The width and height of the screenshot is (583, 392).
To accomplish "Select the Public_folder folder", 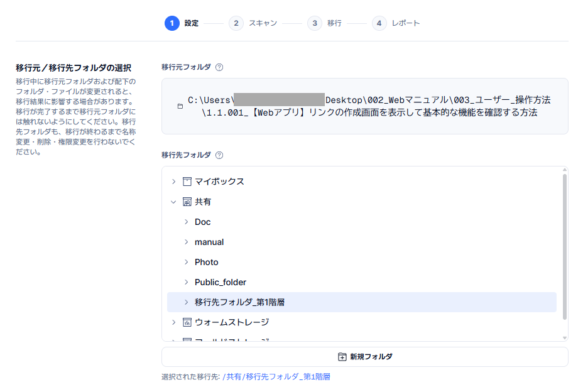I will click(x=221, y=282).
